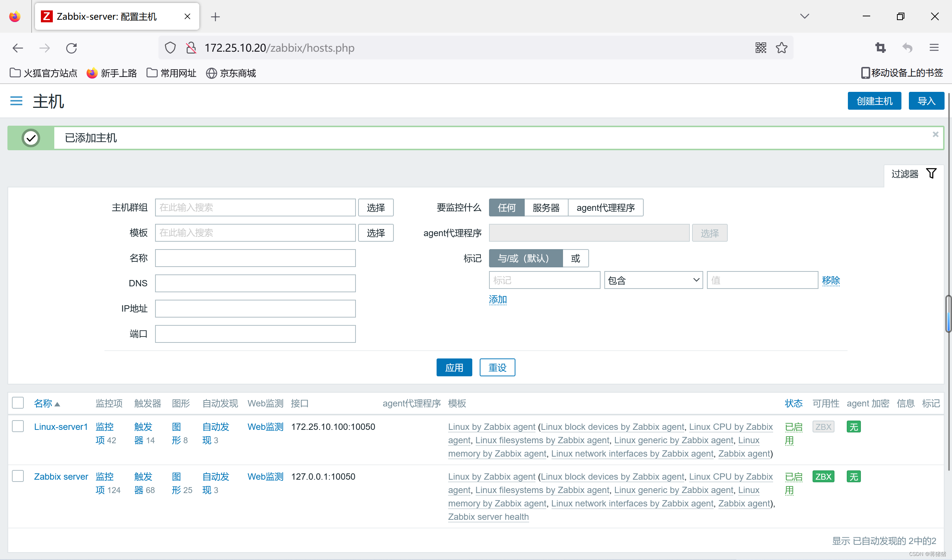The width and height of the screenshot is (952, 560).
Task: Open a new browser tab
Action: 215,17
